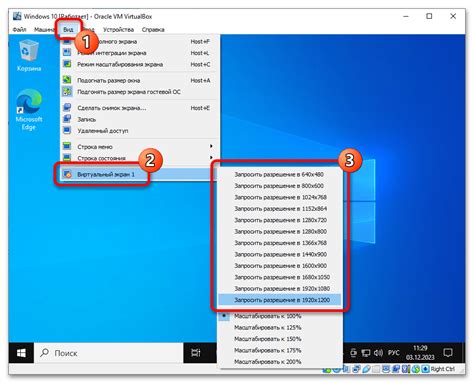Click Meet Now camera icon in tray
Screen dimensions: 474x383
(x=353, y=353)
